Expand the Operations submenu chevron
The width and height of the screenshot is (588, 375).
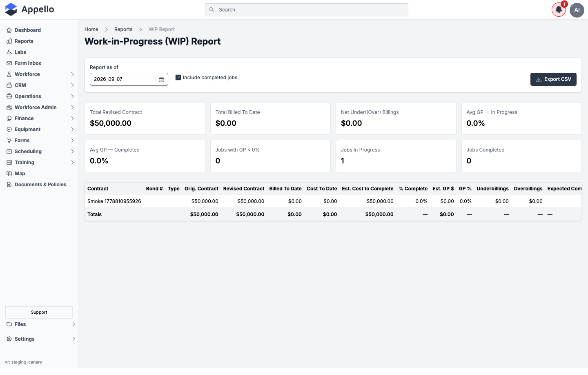[72, 96]
